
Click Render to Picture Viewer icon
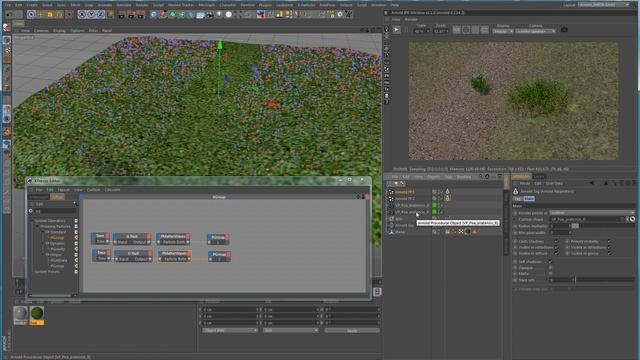pos(131,15)
